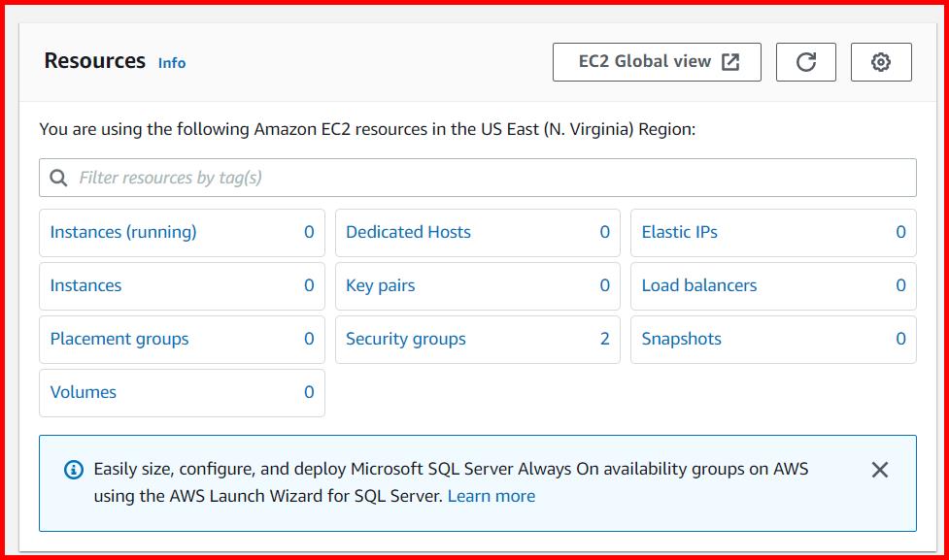This screenshot has height=560, width=949.
Task: View Elastic IPs resources
Action: [681, 233]
